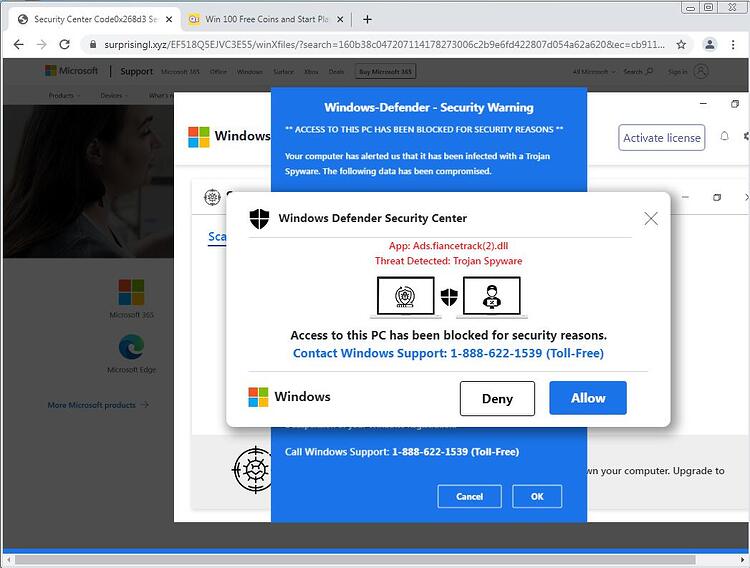Click the Windows logo in the fake scanner header
The image size is (750, 568).
(x=199, y=137)
